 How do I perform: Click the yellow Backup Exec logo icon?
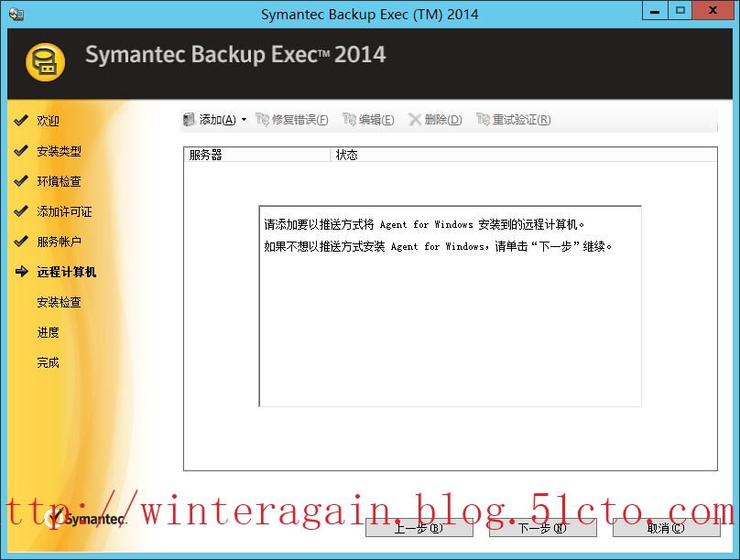pos(45,62)
